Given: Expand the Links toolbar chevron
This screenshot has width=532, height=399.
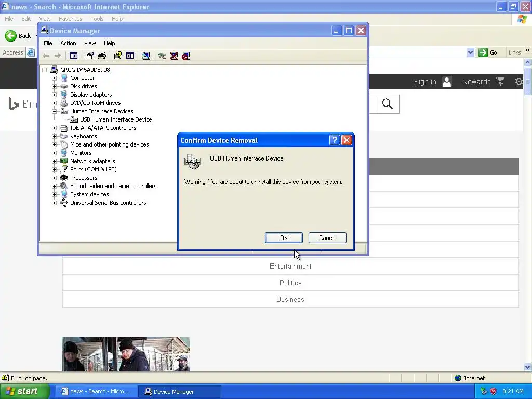Looking at the screenshot, I should [x=528, y=50].
